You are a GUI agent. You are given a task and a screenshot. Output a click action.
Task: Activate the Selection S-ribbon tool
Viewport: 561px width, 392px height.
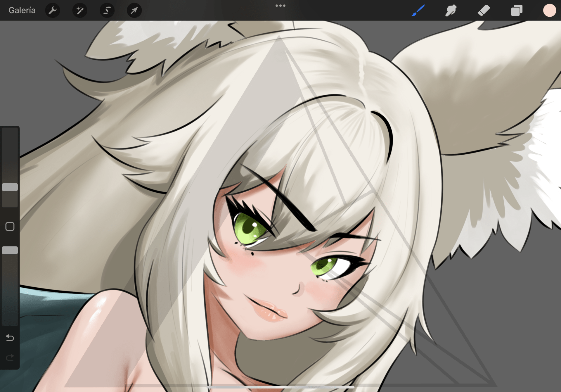107,11
